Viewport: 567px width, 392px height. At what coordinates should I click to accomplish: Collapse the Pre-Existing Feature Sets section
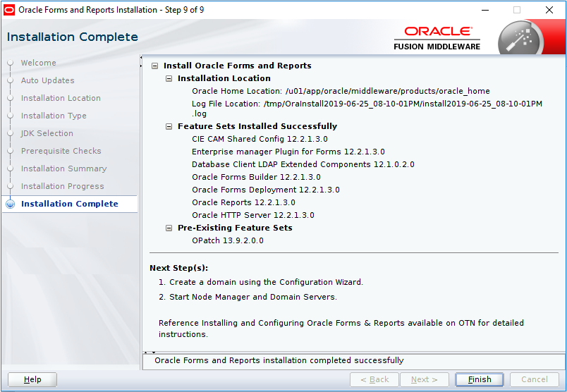[x=169, y=228]
